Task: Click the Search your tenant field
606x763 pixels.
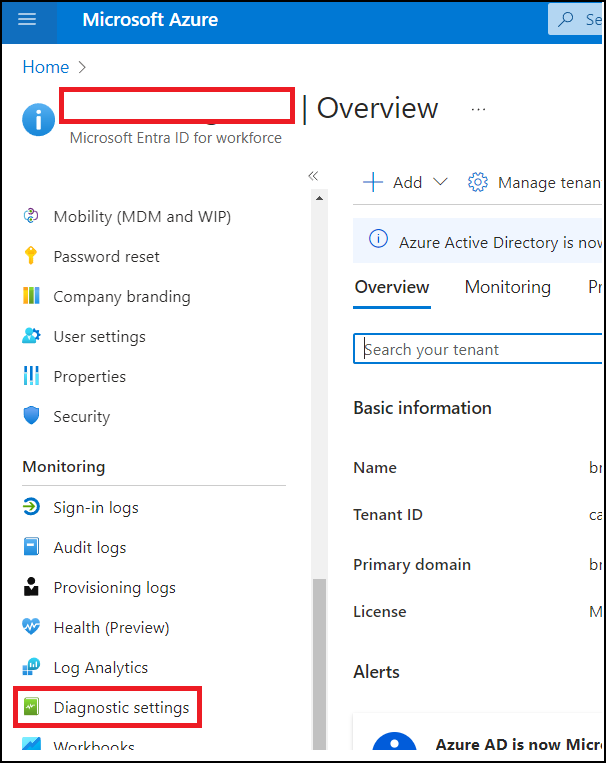Action: (480, 349)
